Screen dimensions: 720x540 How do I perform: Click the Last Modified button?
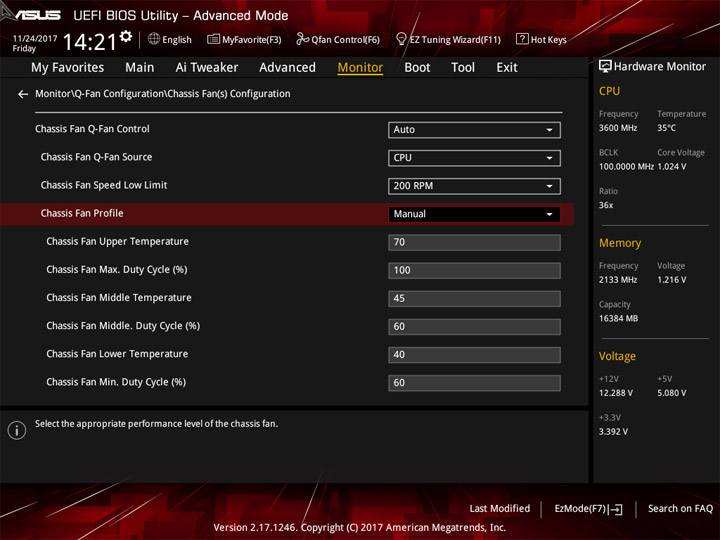(500, 509)
